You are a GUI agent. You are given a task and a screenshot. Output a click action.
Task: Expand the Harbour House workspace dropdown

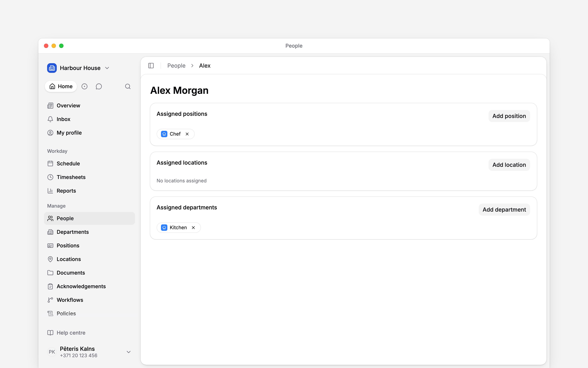click(x=107, y=68)
